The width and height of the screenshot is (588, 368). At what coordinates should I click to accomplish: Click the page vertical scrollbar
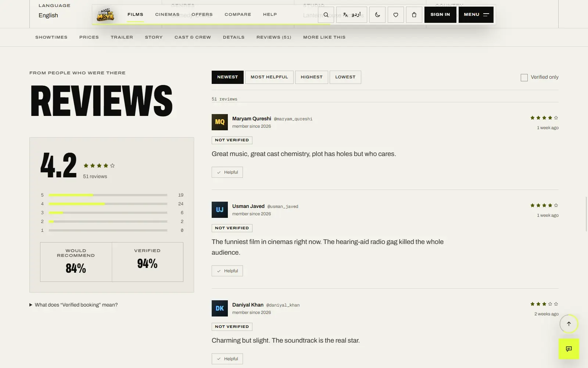(587, 213)
